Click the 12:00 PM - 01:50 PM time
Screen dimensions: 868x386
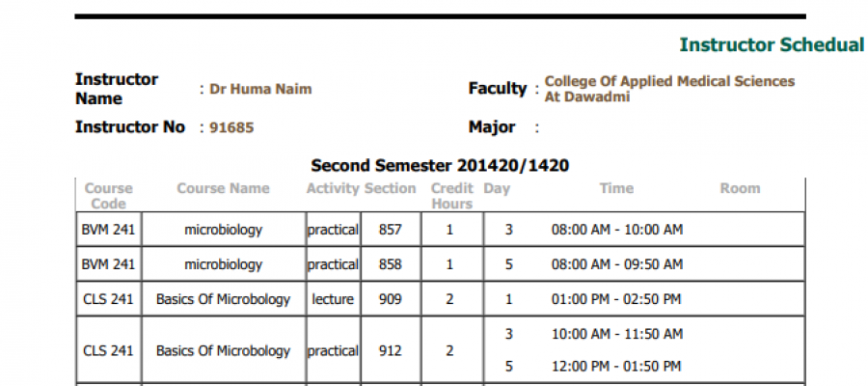coord(615,366)
